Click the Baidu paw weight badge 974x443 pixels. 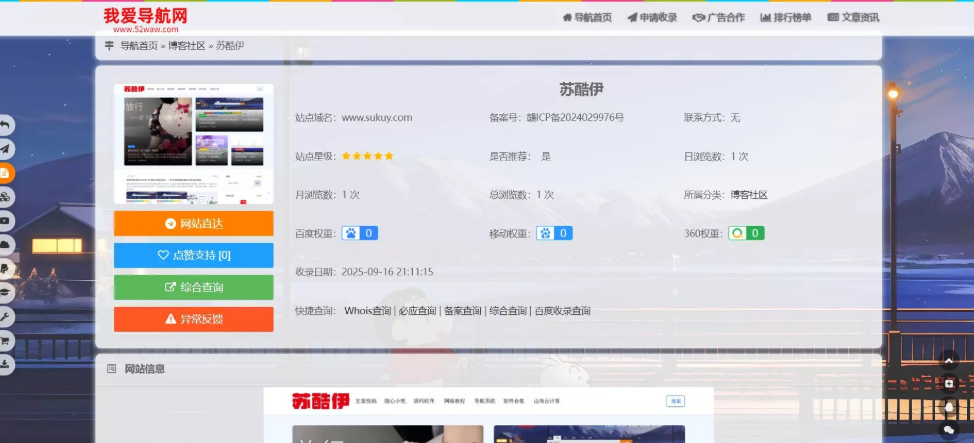click(360, 233)
